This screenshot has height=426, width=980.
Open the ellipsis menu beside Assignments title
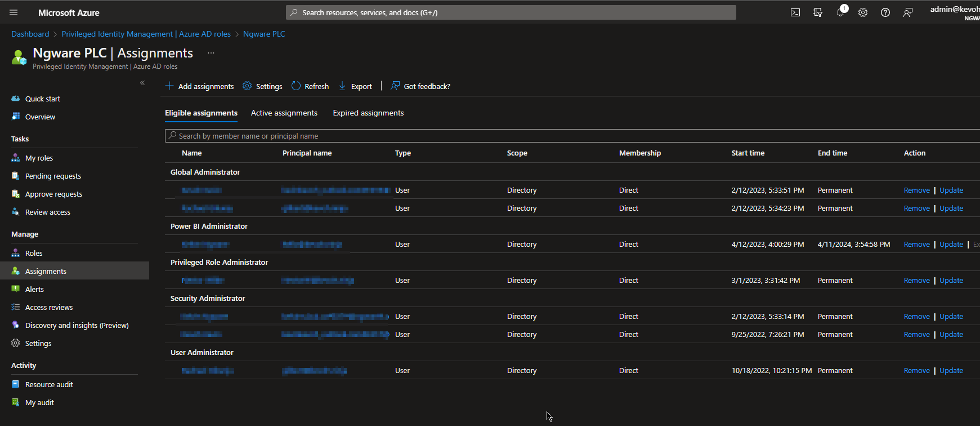tap(211, 53)
